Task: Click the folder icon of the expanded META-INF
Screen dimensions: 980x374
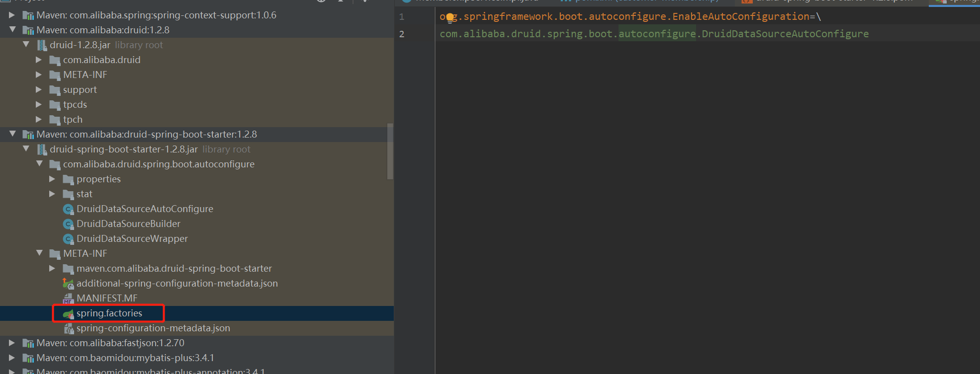Action: click(x=55, y=254)
